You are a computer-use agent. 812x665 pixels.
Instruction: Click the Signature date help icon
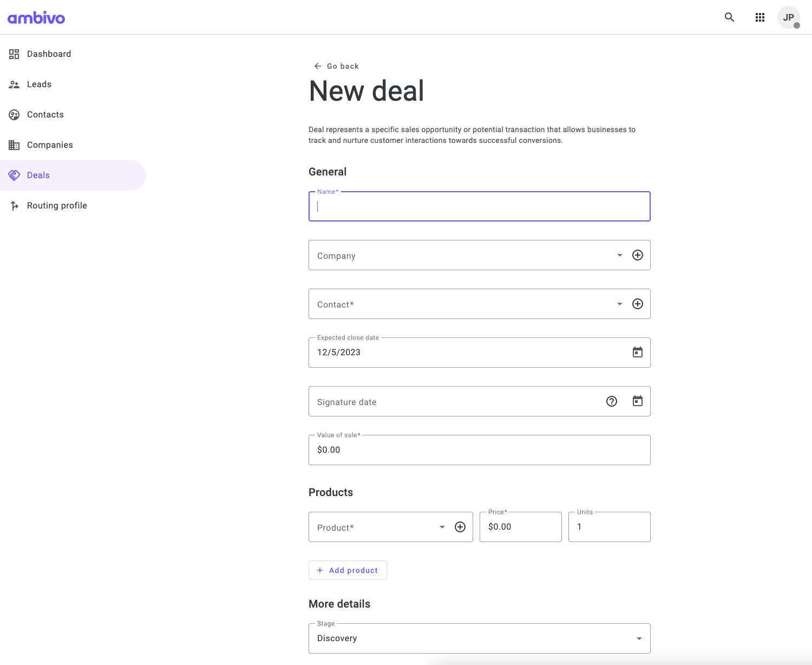(612, 401)
